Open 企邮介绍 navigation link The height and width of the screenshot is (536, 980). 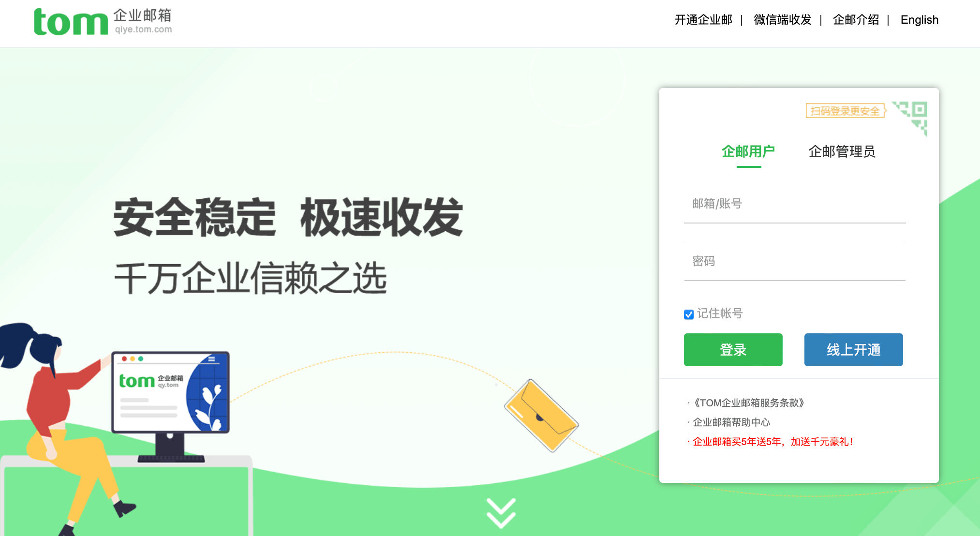(856, 20)
